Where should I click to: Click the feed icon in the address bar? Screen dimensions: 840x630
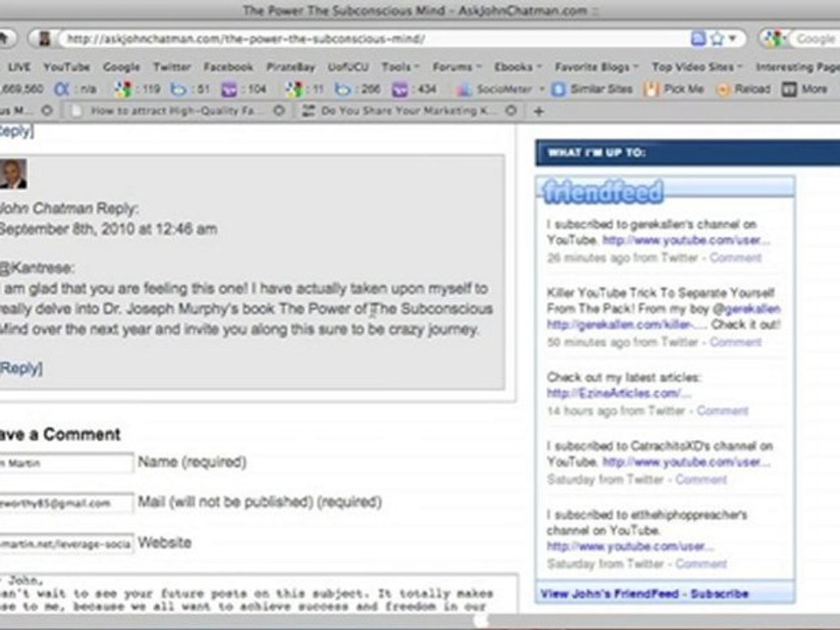coord(698,38)
